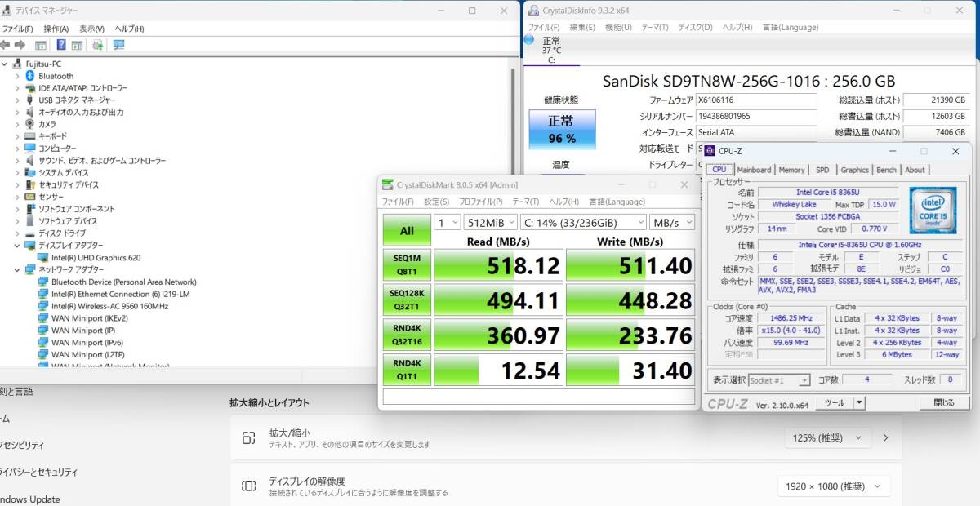The width and height of the screenshot is (980, 506).
Task: Click the 正常 96 % health status box
Action: 562,129
